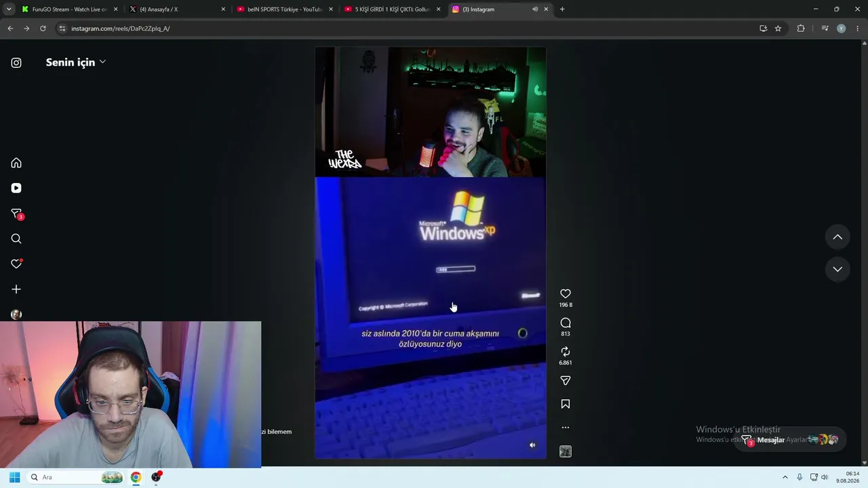Go to the next reel with down arrow
Image resolution: width=868 pixels, height=488 pixels.
coord(837,269)
